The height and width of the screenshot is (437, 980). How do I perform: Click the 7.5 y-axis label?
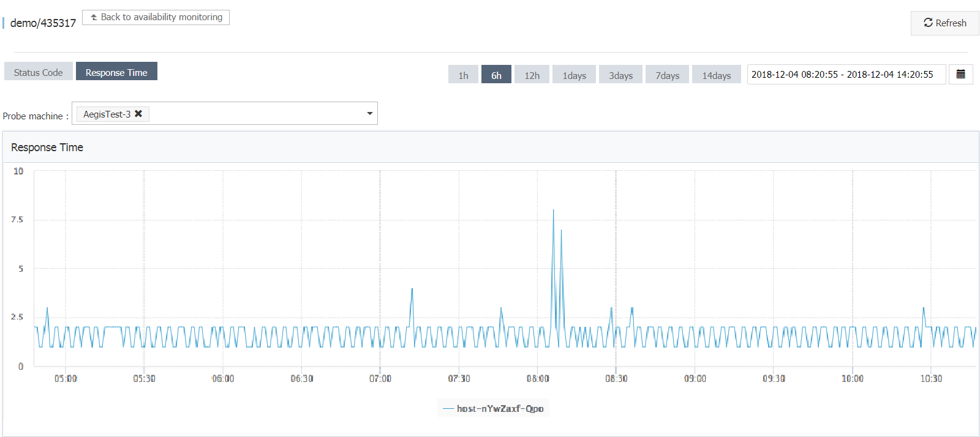[17, 219]
